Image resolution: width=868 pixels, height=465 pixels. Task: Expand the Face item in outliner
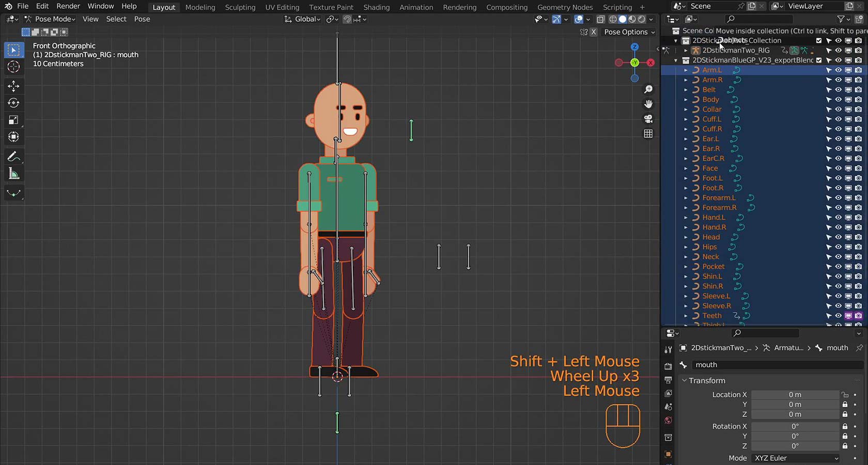[686, 168]
